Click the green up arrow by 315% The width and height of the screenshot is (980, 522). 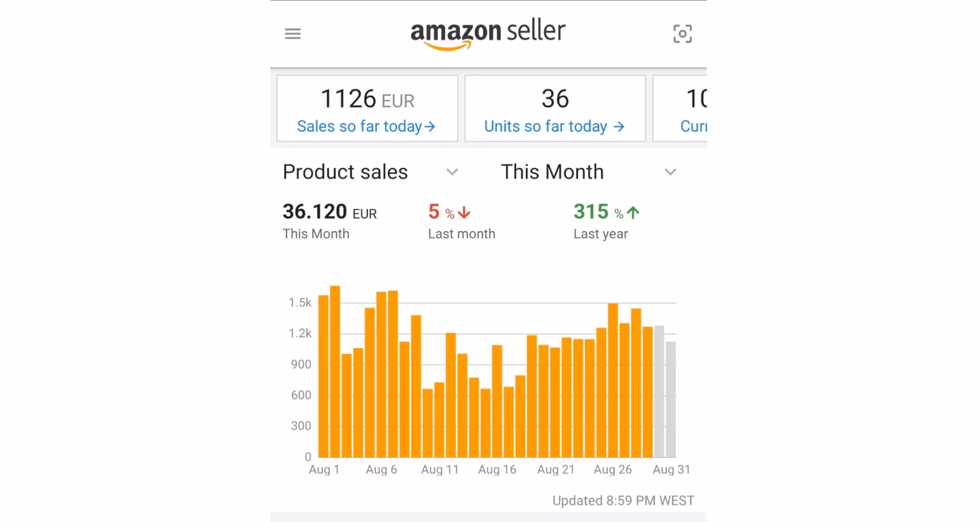pos(633,213)
